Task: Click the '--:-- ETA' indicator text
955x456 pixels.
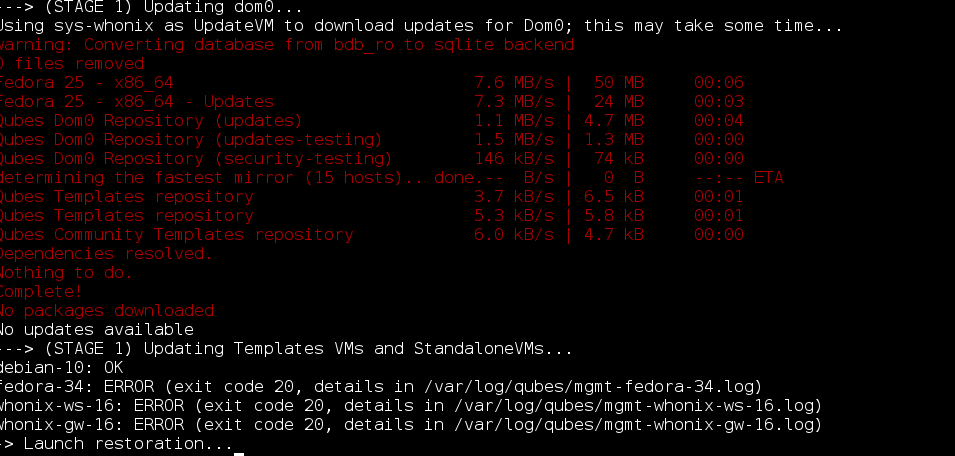Action: tap(739, 178)
